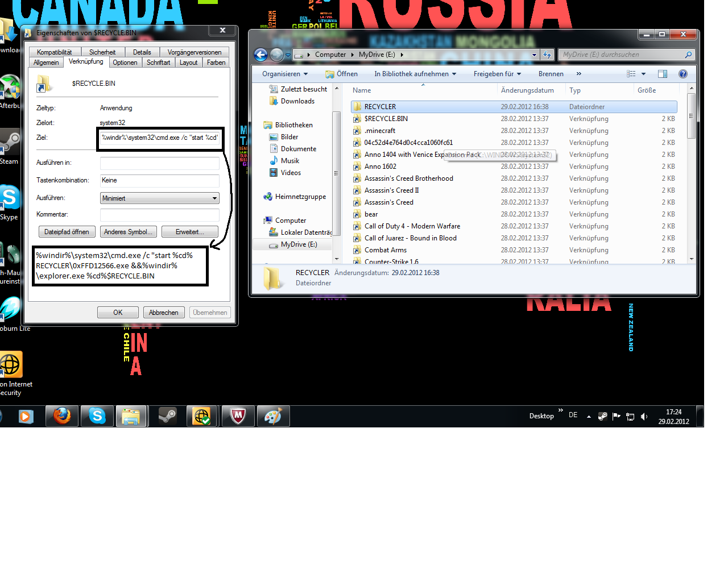Click the Windows Media Player taskbar icon
The width and height of the screenshot is (728, 582).
[26, 416]
